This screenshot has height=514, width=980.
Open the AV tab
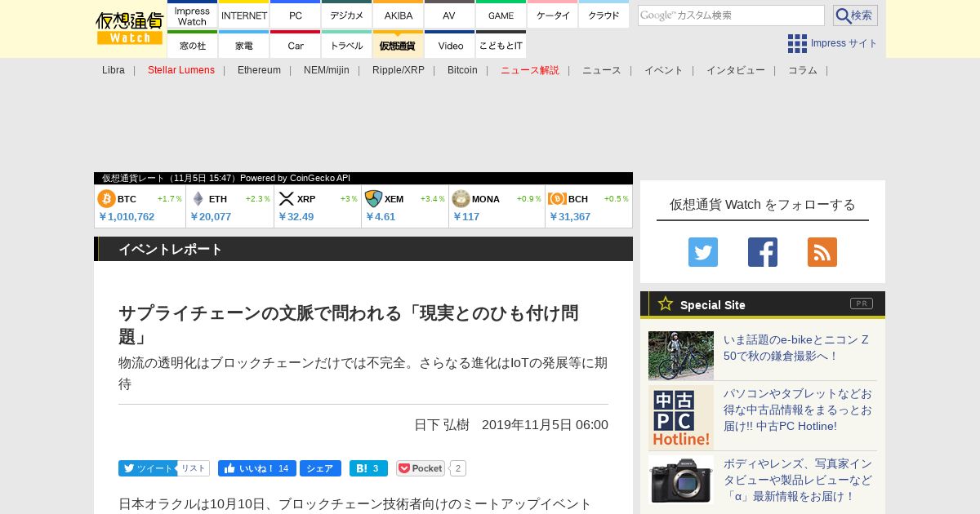click(x=449, y=16)
